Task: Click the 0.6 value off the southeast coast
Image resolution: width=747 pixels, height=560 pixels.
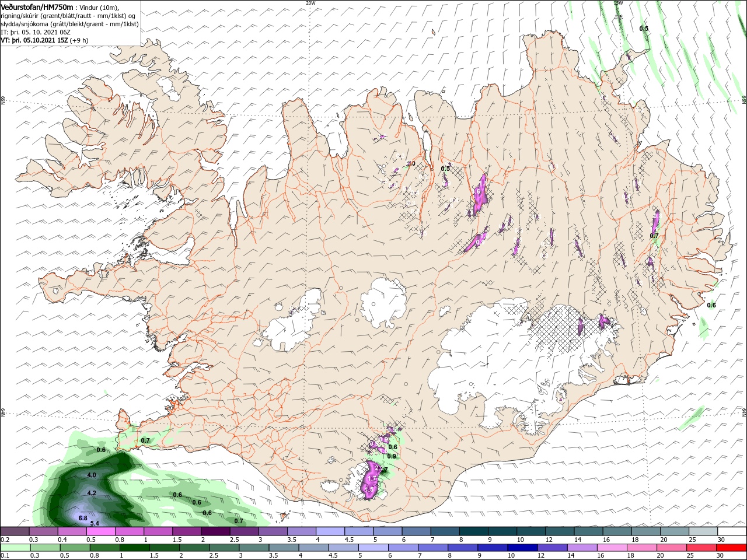Action: coord(711,305)
